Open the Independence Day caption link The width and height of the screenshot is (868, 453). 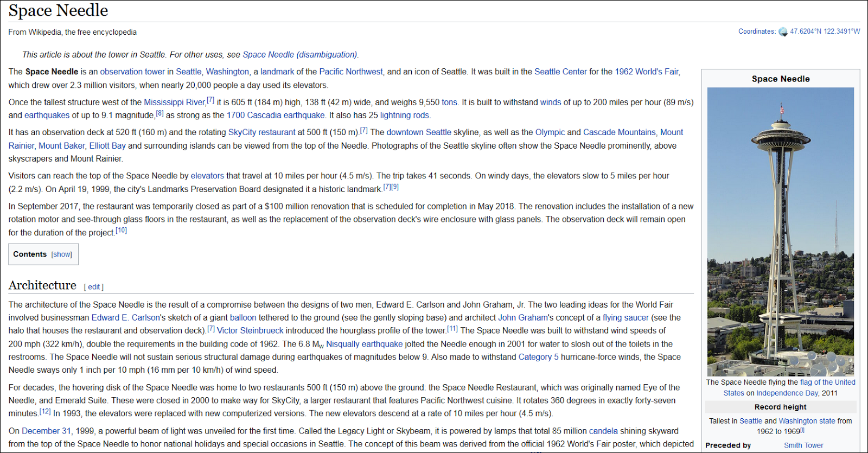(787, 393)
